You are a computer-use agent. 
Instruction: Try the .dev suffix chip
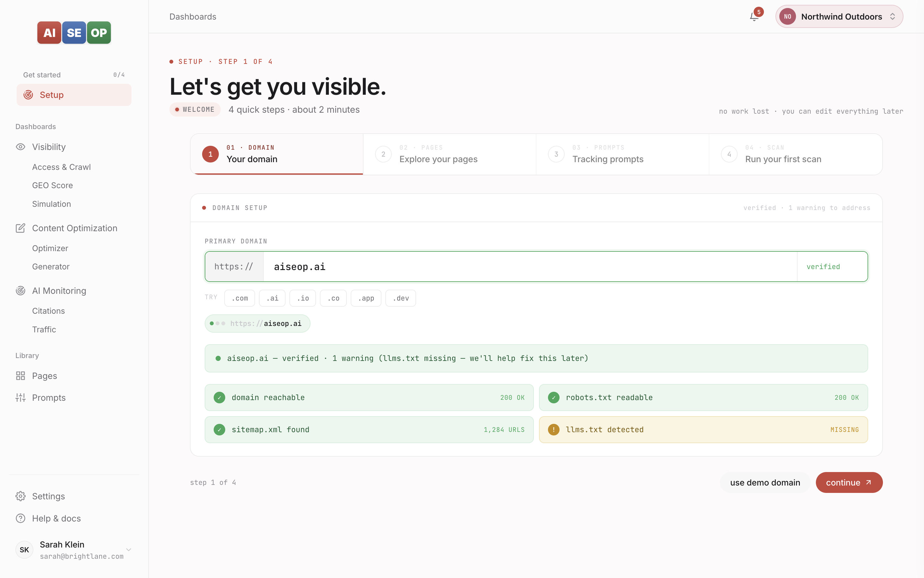click(x=401, y=298)
